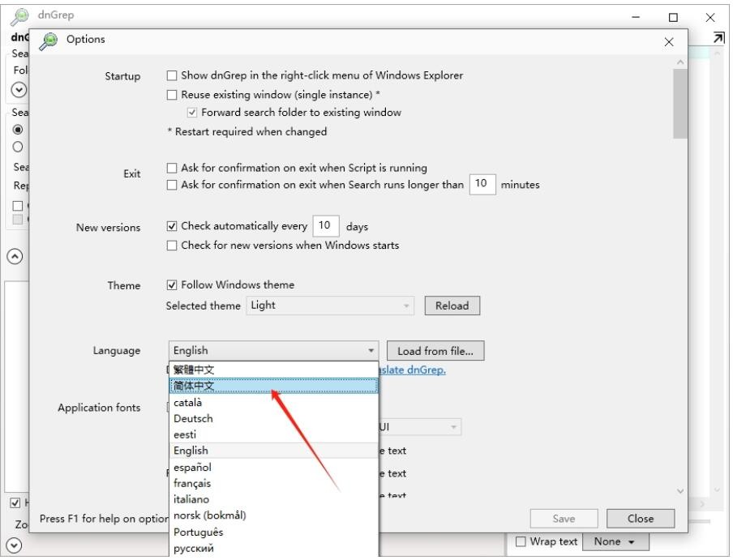Enable Show dnGrep in right-click menu checkbox
The image size is (733, 560).
click(x=172, y=75)
